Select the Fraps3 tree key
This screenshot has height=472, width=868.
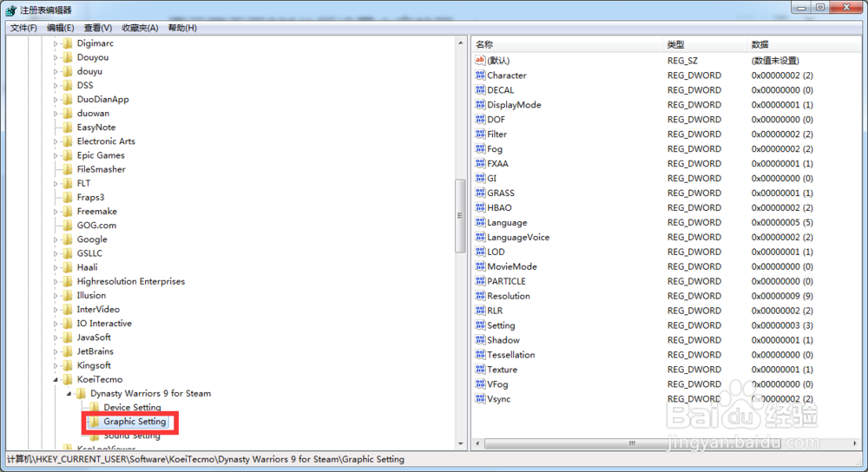tap(90, 197)
